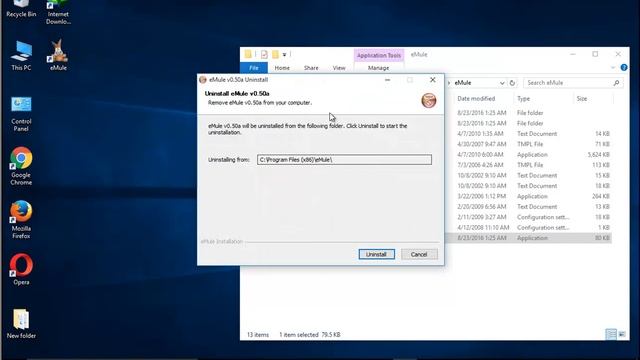Open the Control Panel desktop icon
The image size is (640, 360).
21,114
